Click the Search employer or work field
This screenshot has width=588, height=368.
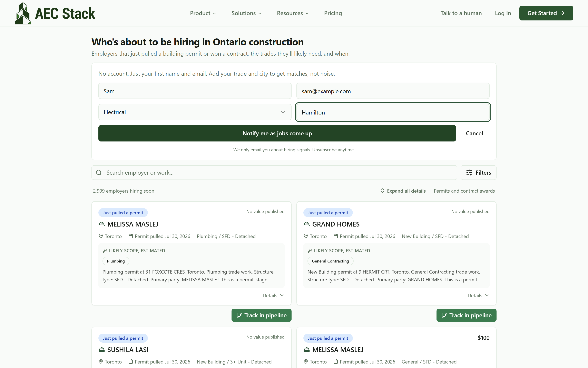(x=274, y=173)
